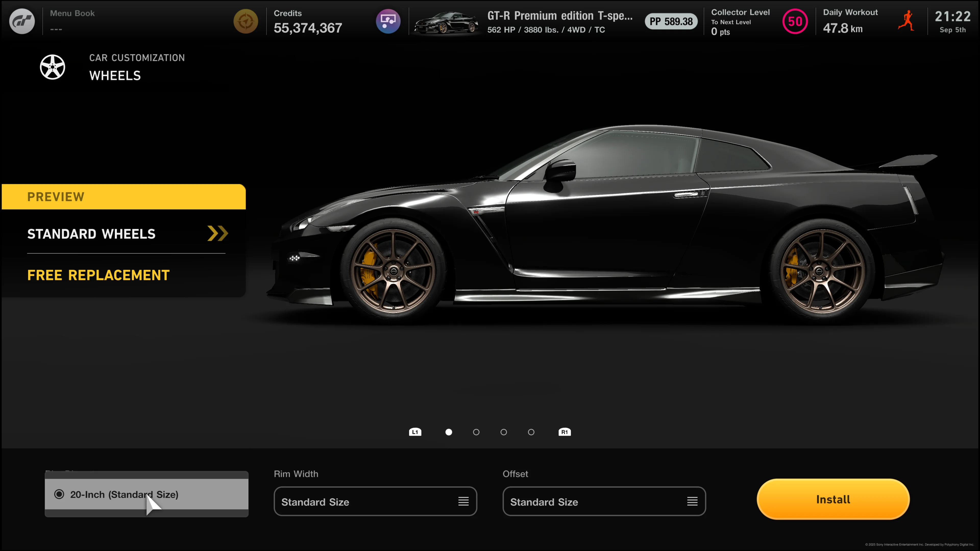Click the 21:22 clock display
The height and width of the screenshot is (551, 980).
953,16
